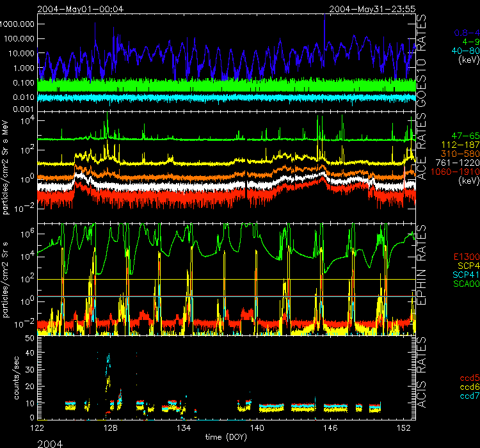
Task: Click the 2004 year label below the plot
Action: point(50,442)
